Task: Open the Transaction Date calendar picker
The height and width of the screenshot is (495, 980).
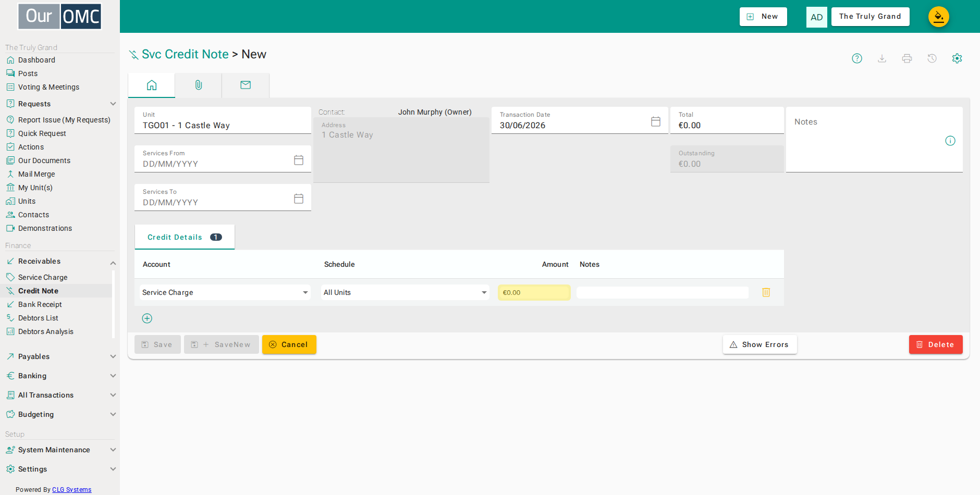Action: coord(656,121)
